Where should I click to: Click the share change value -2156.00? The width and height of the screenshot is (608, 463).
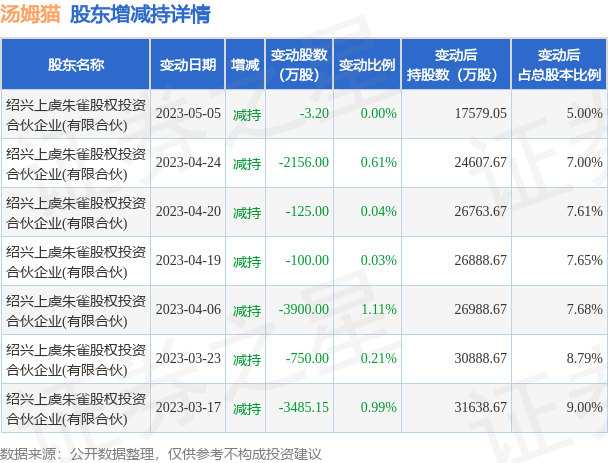click(304, 162)
